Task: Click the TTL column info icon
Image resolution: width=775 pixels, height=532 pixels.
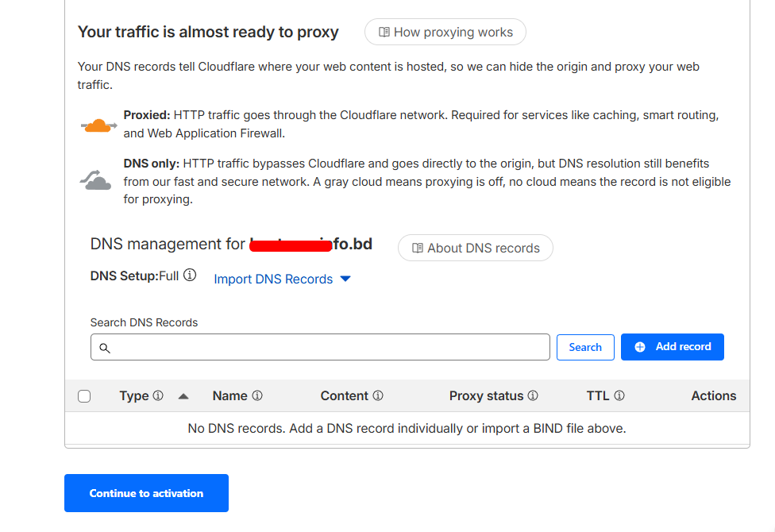Action: pos(619,395)
